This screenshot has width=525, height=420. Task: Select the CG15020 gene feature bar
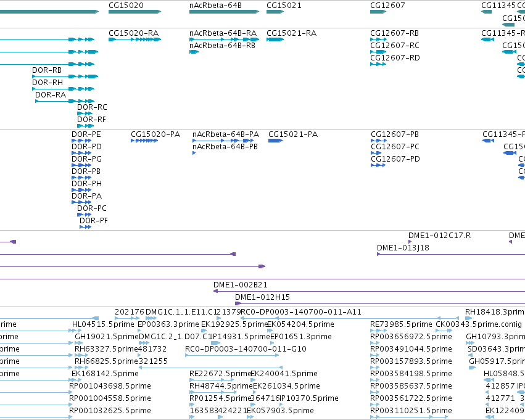click(134, 12)
